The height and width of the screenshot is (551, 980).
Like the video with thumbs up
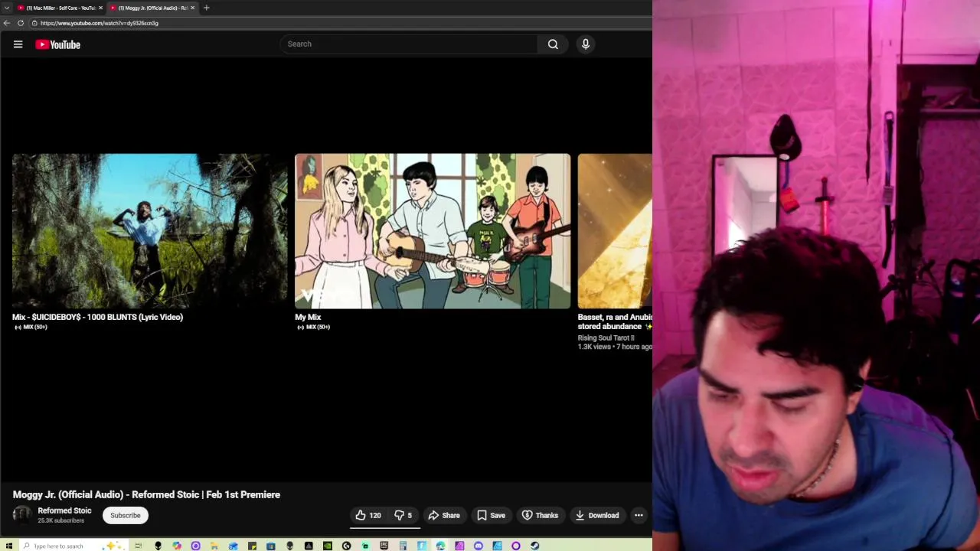(368, 515)
